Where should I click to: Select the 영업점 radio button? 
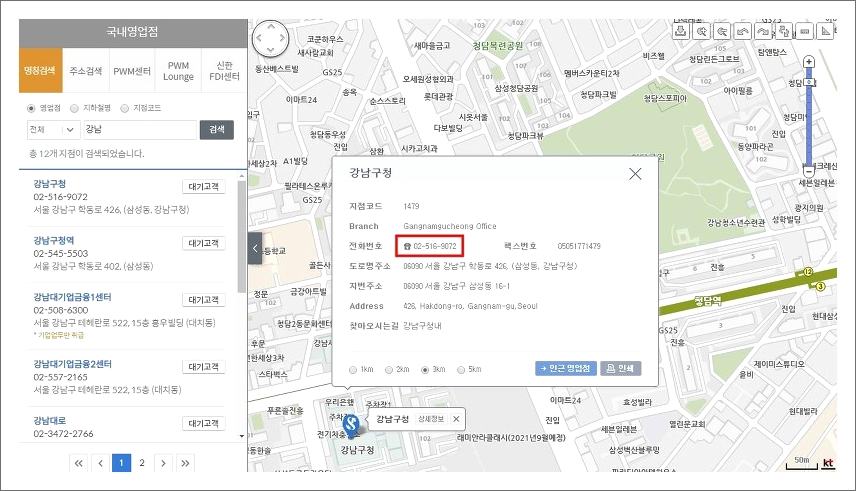31,108
